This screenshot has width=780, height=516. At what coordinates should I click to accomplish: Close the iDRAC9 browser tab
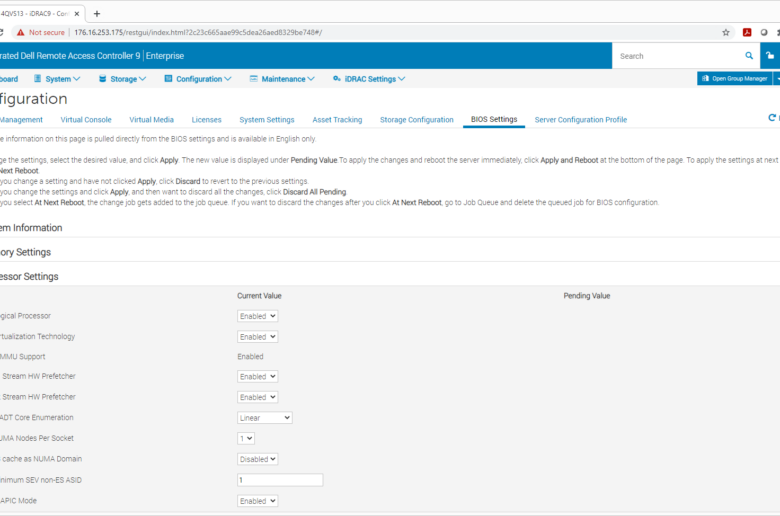tap(77, 14)
